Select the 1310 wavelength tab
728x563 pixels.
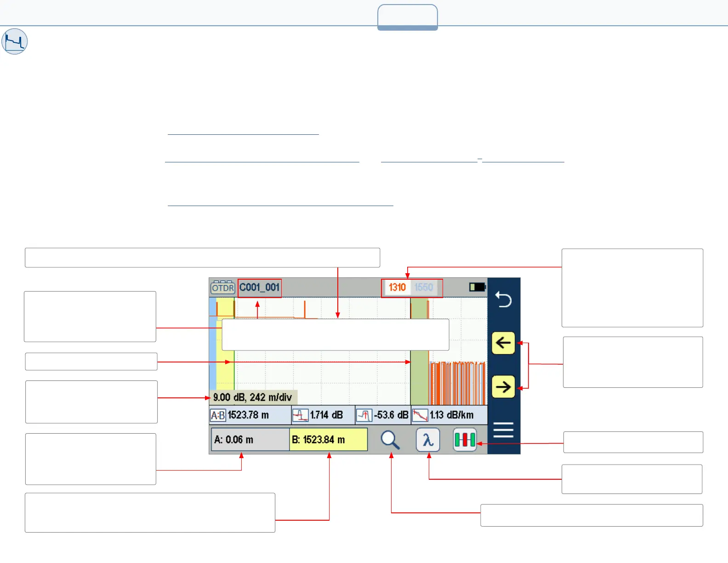click(x=397, y=287)
